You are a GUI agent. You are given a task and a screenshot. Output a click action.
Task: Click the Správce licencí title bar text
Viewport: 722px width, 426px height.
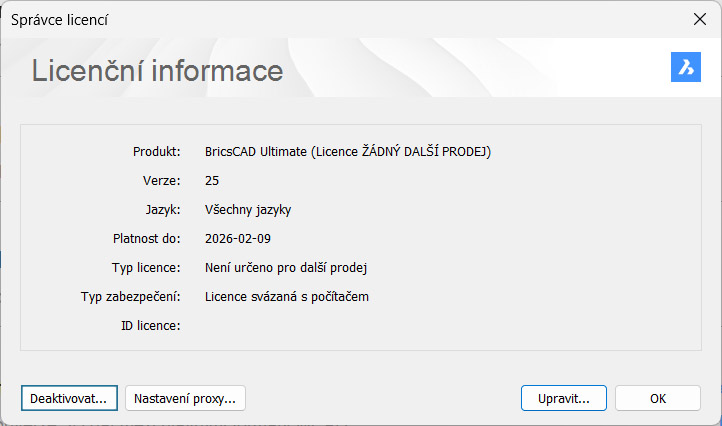pyautogui.click(x=62, y=19)
